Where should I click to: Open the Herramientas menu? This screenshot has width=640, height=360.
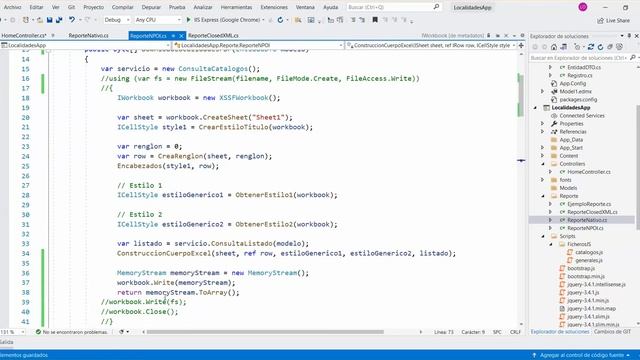click(x=236, y=7)
